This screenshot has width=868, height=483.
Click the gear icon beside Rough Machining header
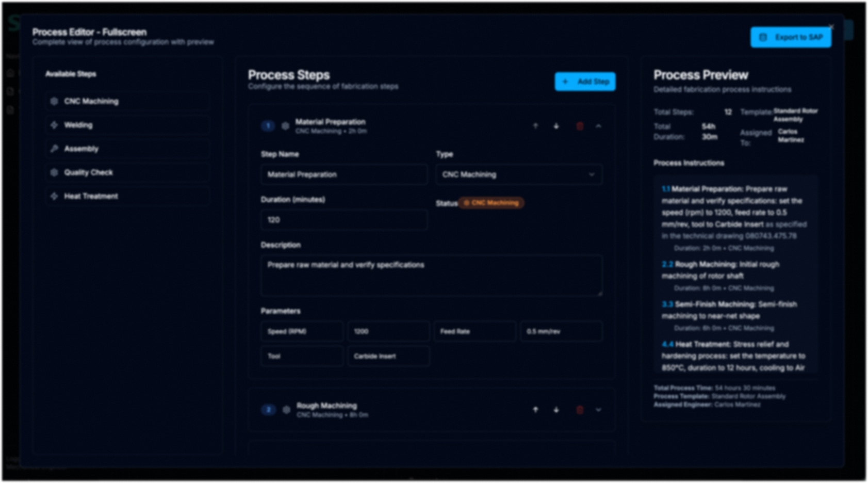coord(286,410)
